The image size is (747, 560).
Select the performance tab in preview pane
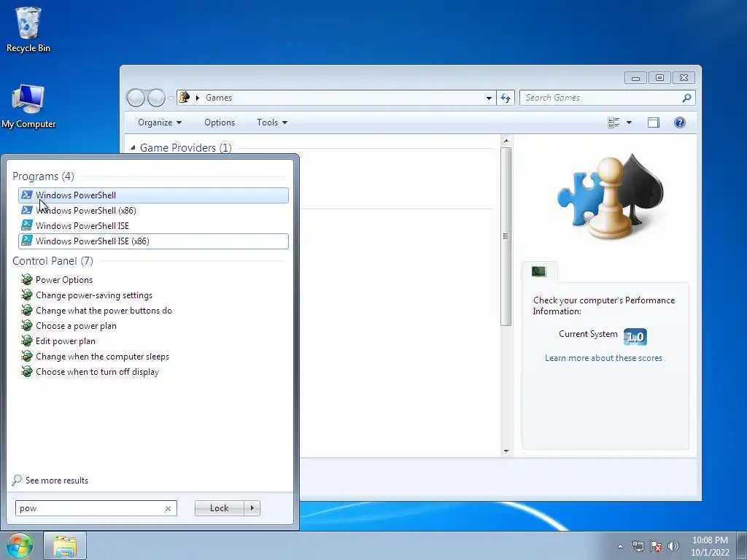coord(539,272)
